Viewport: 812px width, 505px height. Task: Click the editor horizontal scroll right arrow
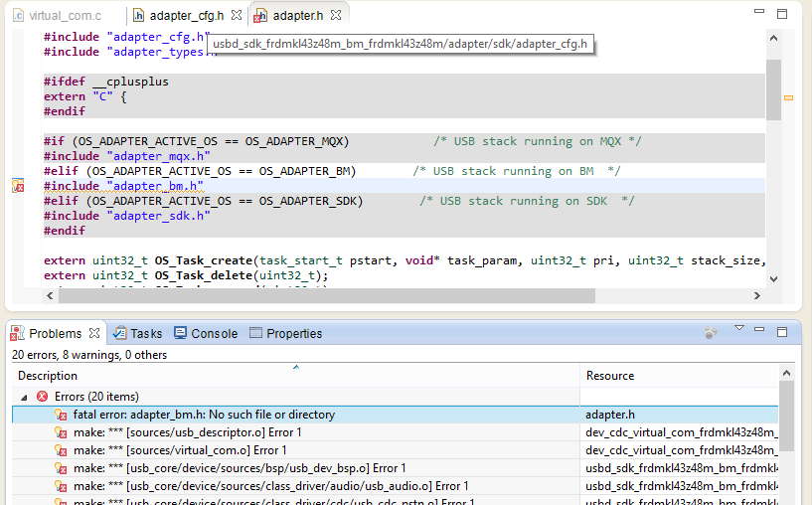757,296
